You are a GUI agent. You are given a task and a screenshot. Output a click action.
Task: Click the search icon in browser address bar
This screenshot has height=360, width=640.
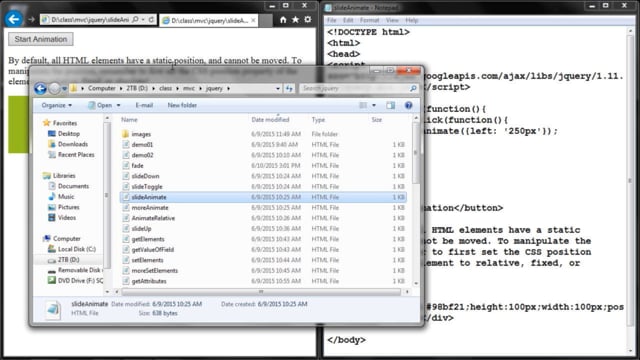(135, 20)
